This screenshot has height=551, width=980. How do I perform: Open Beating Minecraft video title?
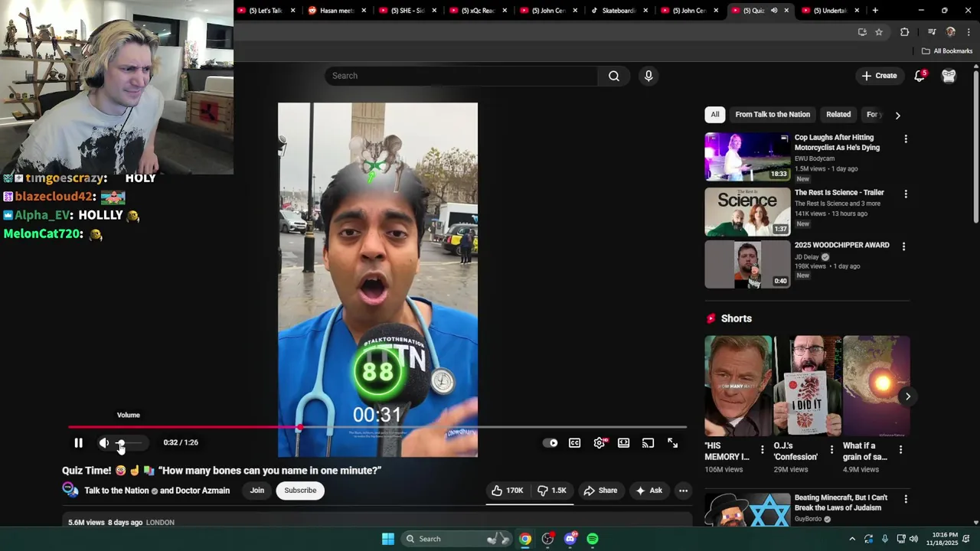pyautogui.click(x=841, y=503)
